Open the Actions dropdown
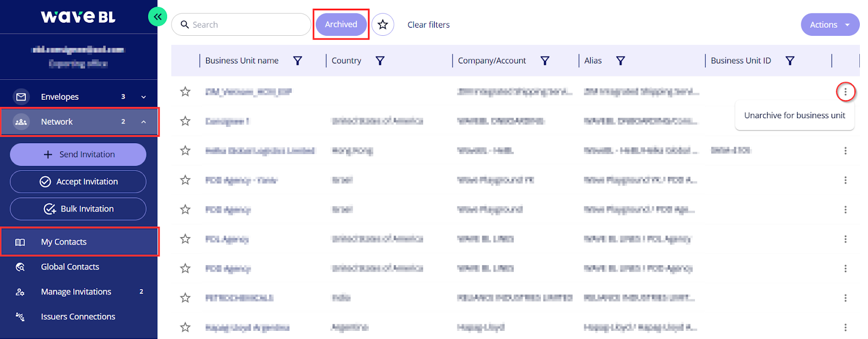Screen dimensions: 868x339 830,24
